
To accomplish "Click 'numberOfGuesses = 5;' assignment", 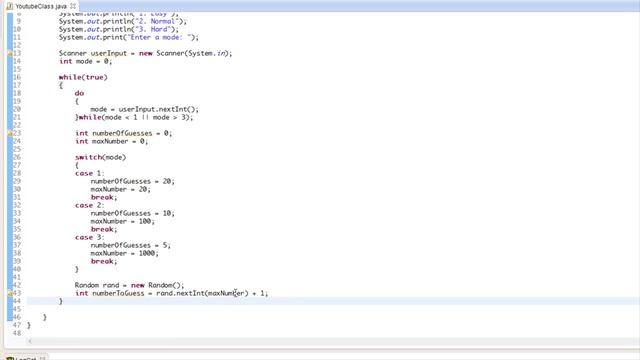I will coord(130,245).
